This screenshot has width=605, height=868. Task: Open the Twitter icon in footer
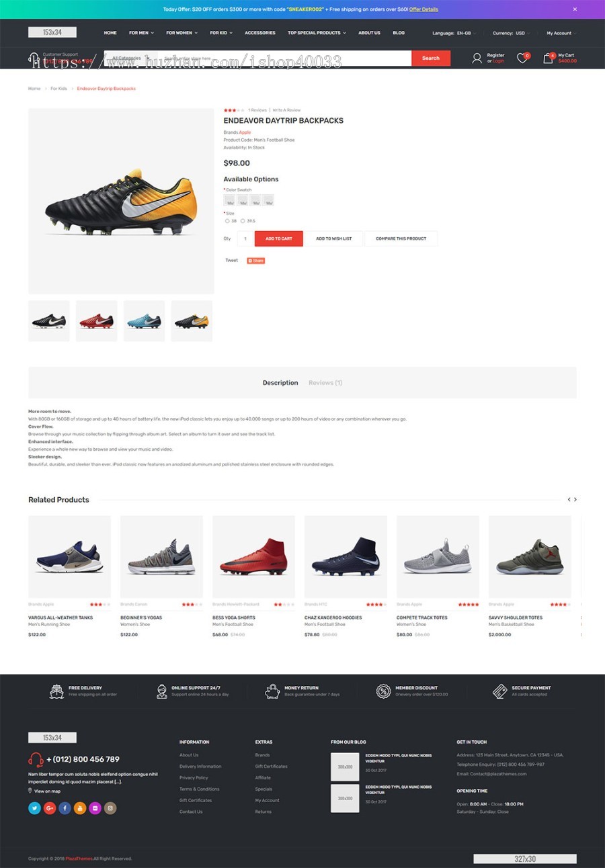coord(34,808)
